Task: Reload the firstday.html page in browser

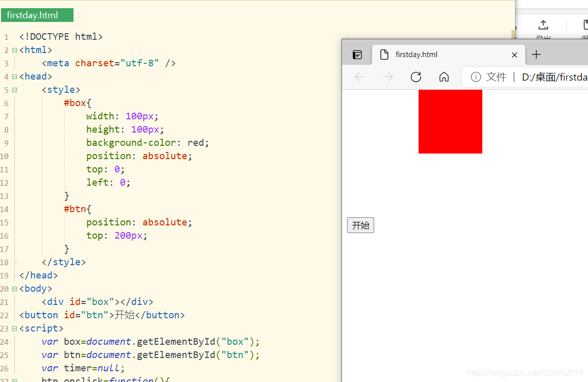Action: click(416, 77)
